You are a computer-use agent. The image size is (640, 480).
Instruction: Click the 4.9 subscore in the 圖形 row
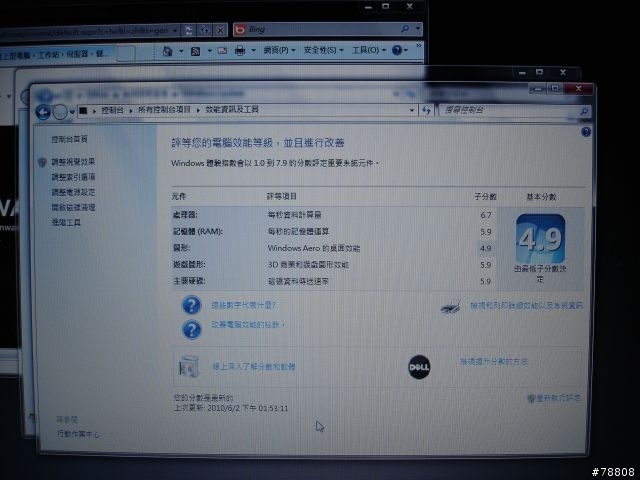tap(486, 248)
